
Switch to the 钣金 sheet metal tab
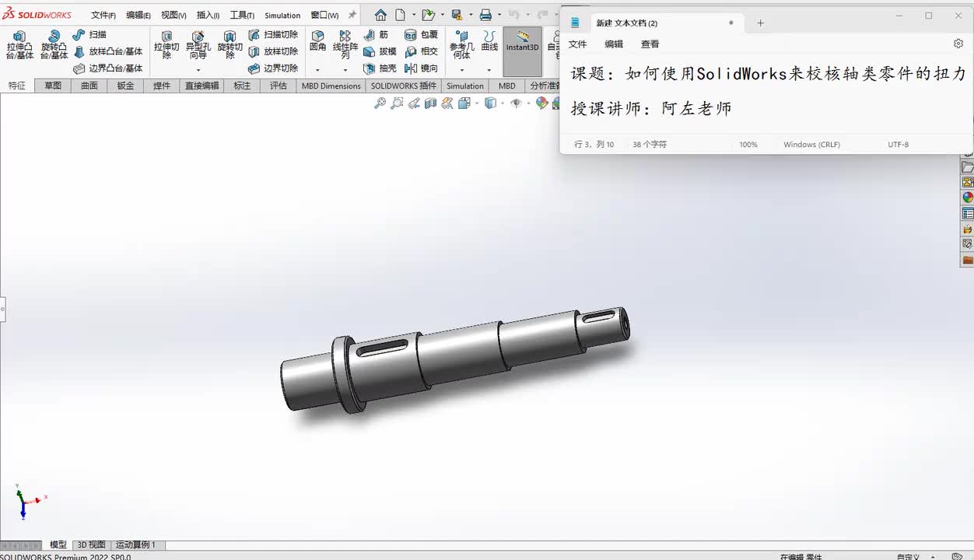coord(125,86)
